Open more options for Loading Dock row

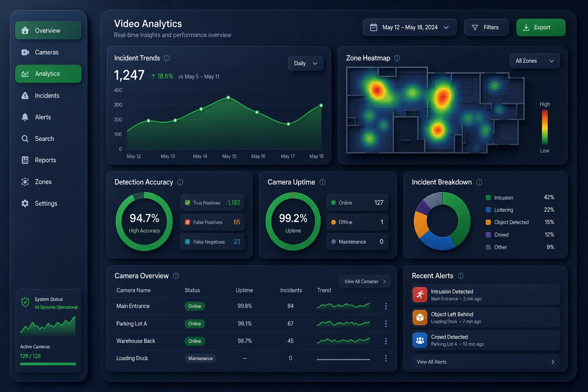pos(386,358)
